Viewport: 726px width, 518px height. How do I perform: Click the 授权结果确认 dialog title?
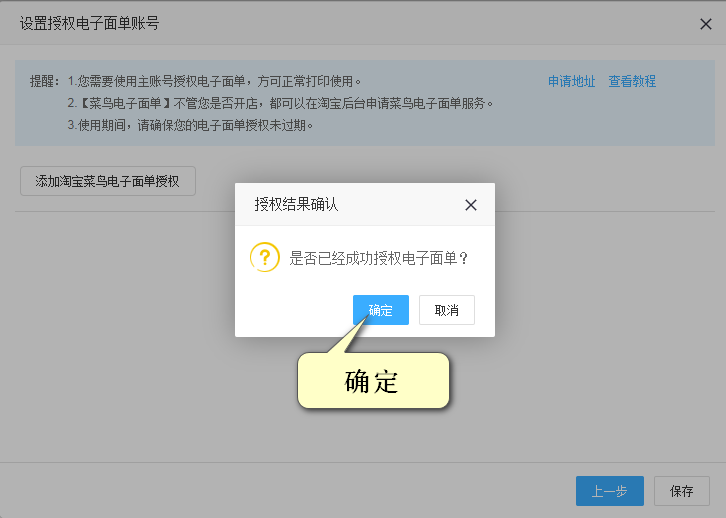click(296, 204)
